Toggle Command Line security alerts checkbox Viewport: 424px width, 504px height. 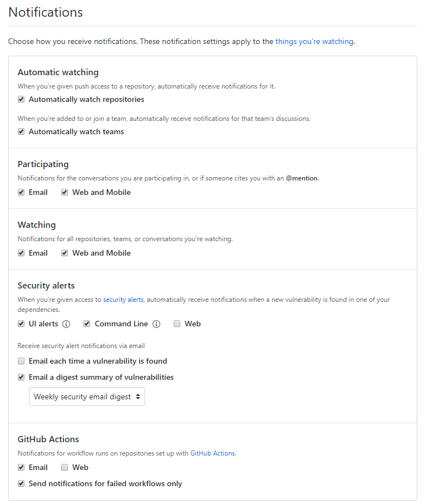pyautogui.click(x=87, y=324)
